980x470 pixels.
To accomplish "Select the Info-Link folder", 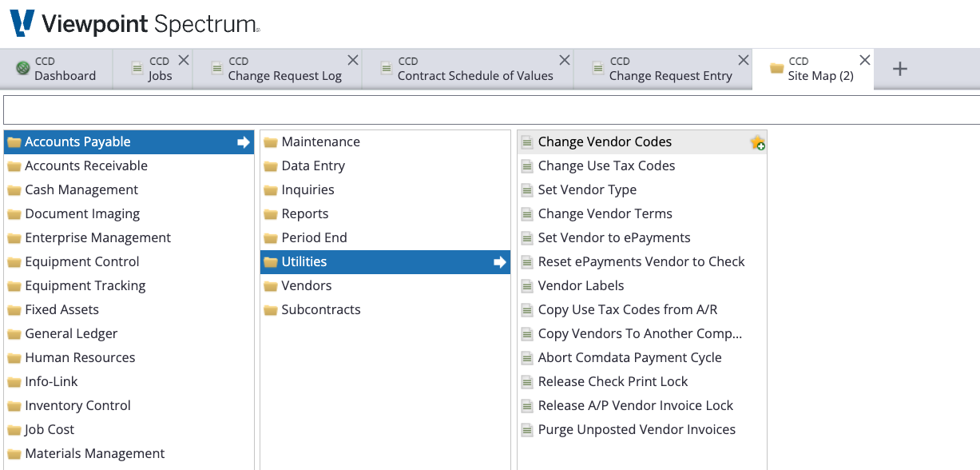I will coord(129,382).
